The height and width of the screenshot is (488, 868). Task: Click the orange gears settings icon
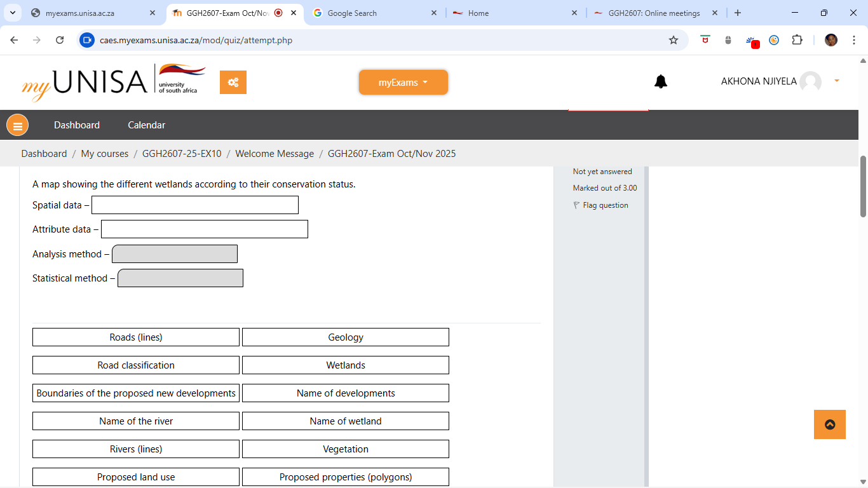coord(233,83)
